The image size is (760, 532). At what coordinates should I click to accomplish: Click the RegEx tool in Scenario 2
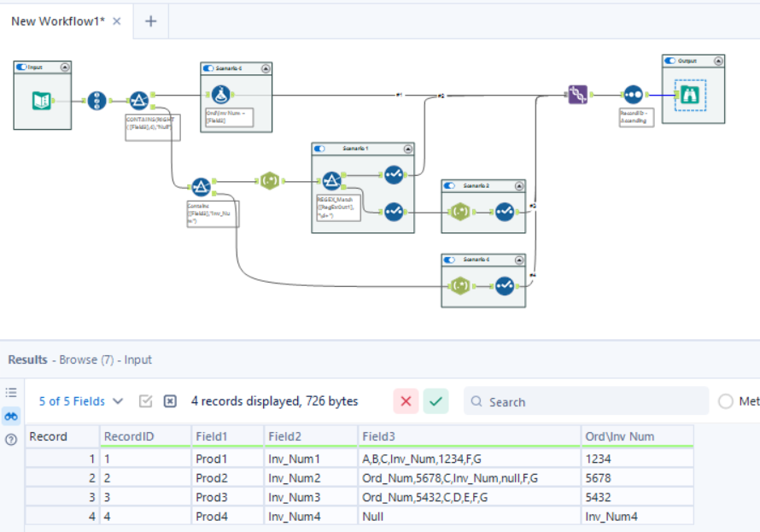tap(460, 212)
